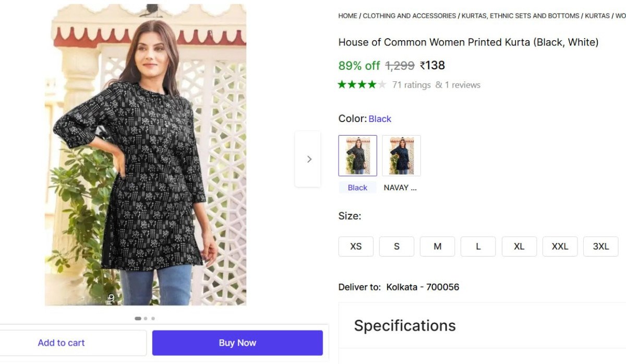Select the L size option
Viewport: 626px width, 364px height.
click(x=478, y=246)
